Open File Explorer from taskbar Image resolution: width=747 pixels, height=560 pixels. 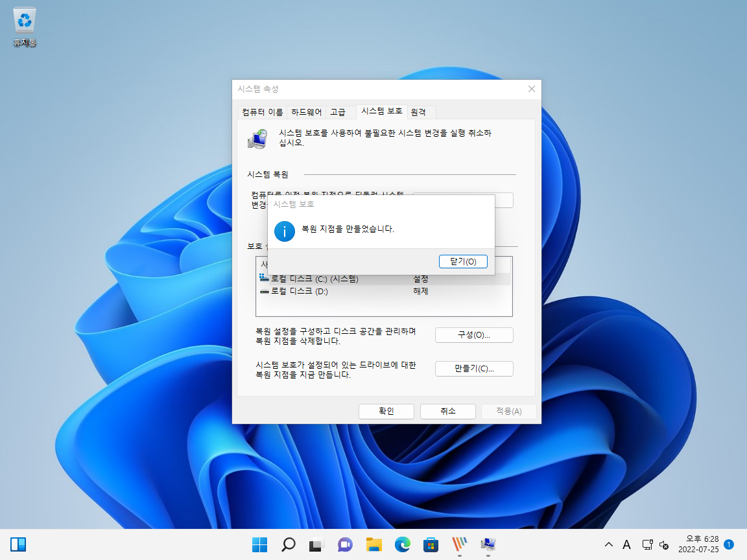[x=374, y=544]
